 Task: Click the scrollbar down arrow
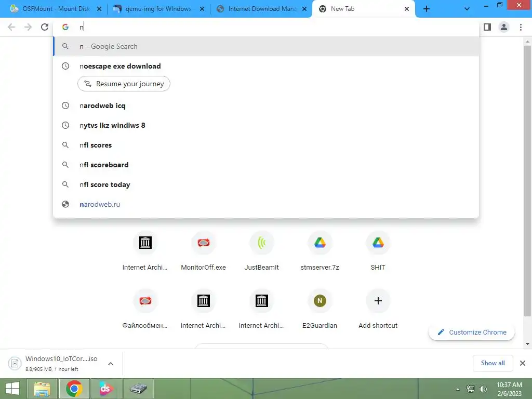pyautogui.click(x=527, y=344)
